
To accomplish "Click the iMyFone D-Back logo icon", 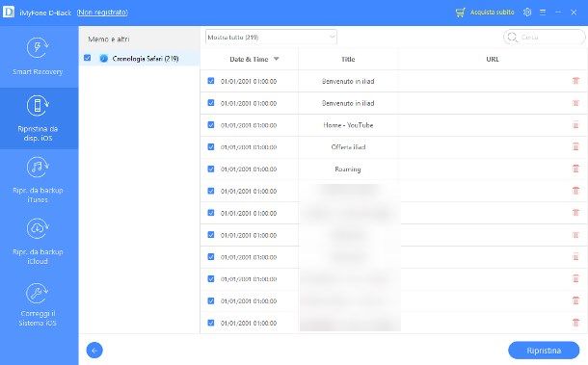I will pos(9,12).
